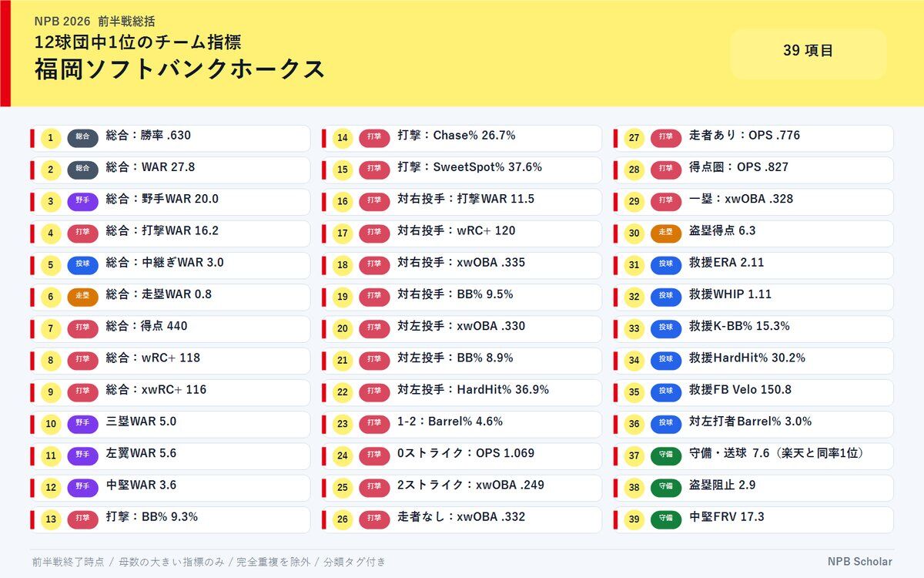Open the 総合：勝率 .630 row
924x578 pixels.
[170, 139]
